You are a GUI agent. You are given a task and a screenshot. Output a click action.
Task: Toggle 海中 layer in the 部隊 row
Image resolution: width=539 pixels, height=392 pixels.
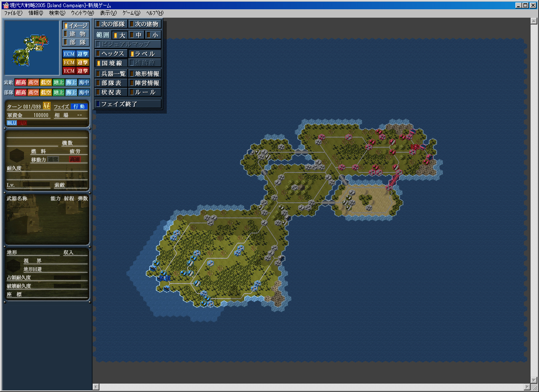pos(84,93)
